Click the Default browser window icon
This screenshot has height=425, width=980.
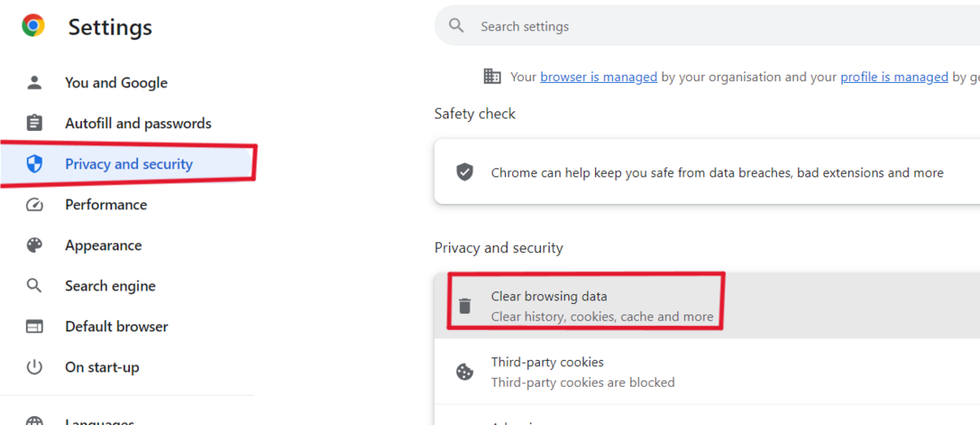click(35, 327)
